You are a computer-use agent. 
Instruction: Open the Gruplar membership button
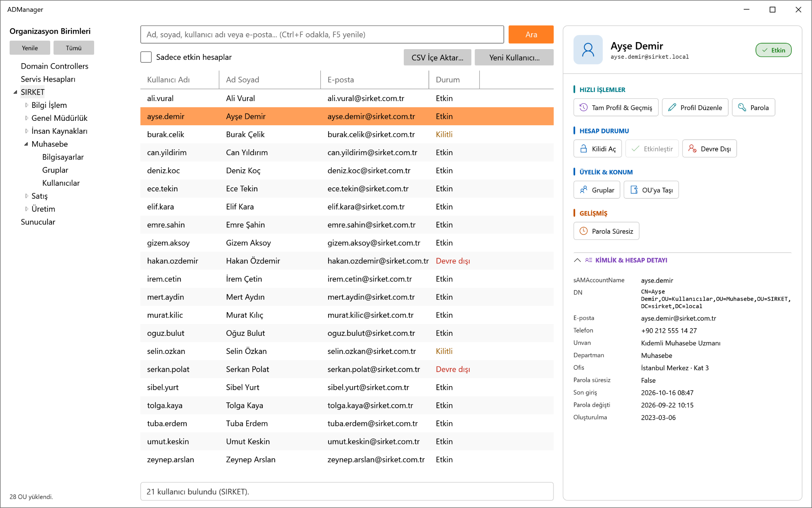coord(597,190)
